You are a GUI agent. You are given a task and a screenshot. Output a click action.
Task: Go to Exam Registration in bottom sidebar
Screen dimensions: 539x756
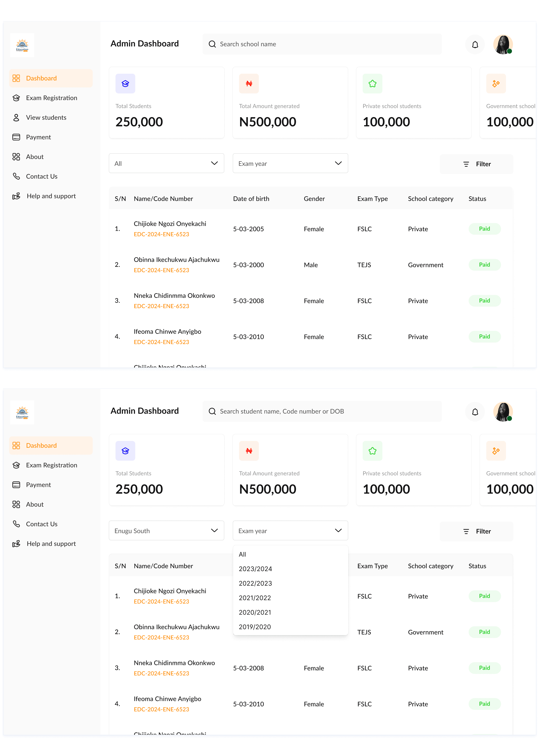coord(51,465)
